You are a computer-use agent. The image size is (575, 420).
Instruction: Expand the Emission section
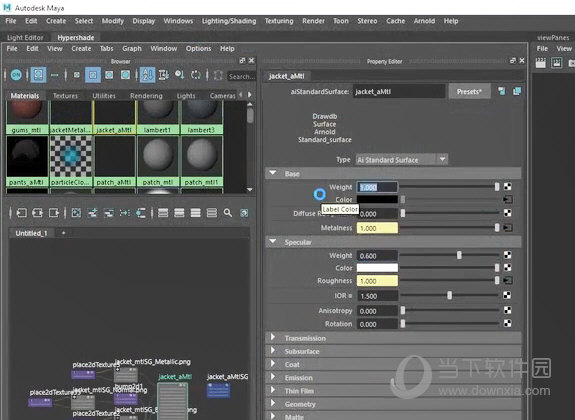(273, 377)
